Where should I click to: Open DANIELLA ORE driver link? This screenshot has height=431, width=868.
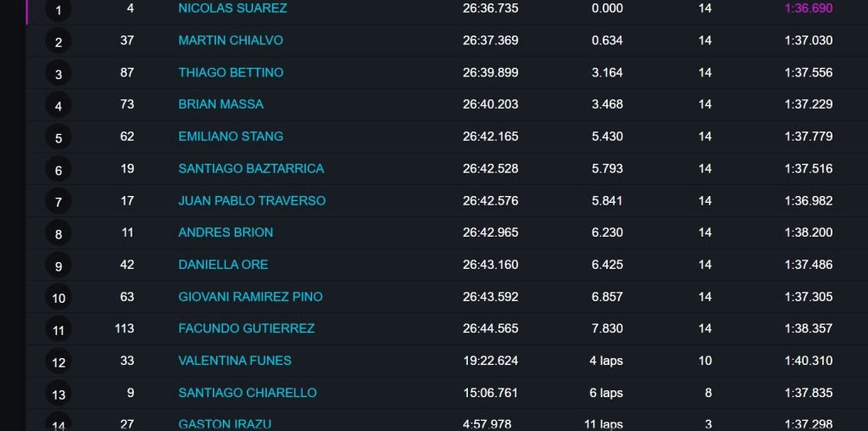[223, 264]
